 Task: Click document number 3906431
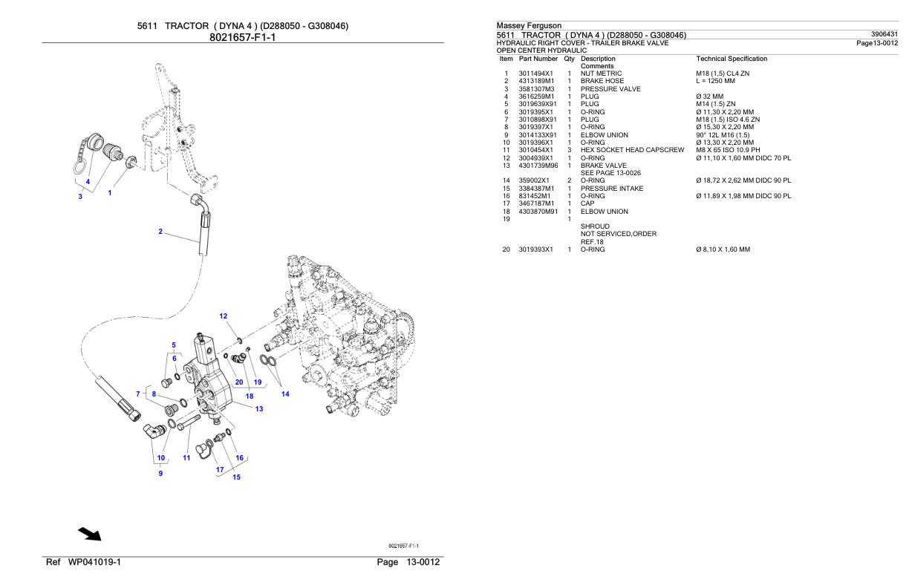pyautogui.click(x=884, y=35)
